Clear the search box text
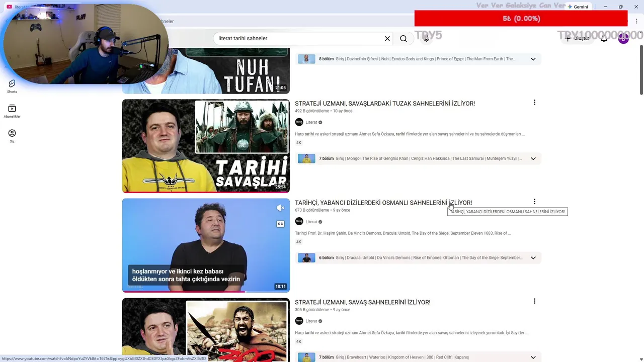 point(387,38)
